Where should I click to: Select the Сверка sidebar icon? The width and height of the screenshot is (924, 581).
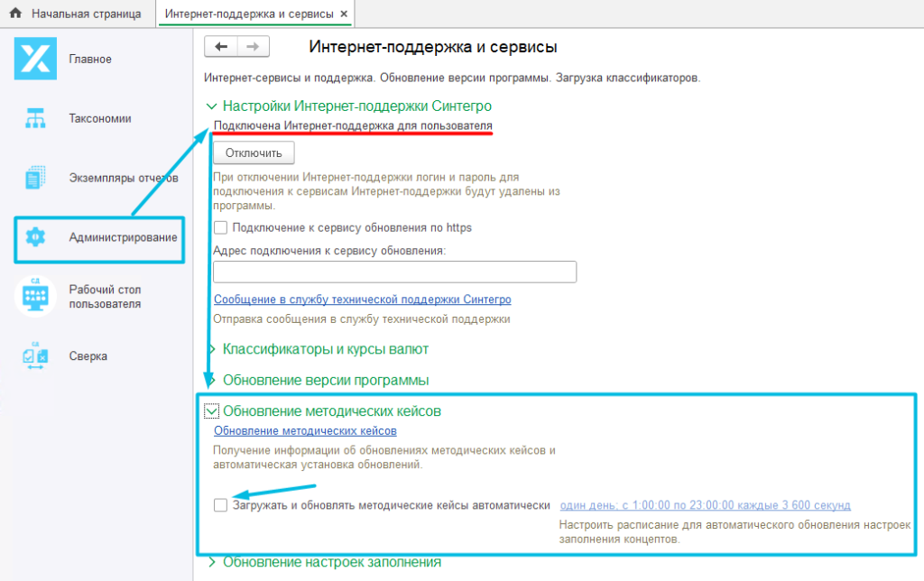(34, 355)
